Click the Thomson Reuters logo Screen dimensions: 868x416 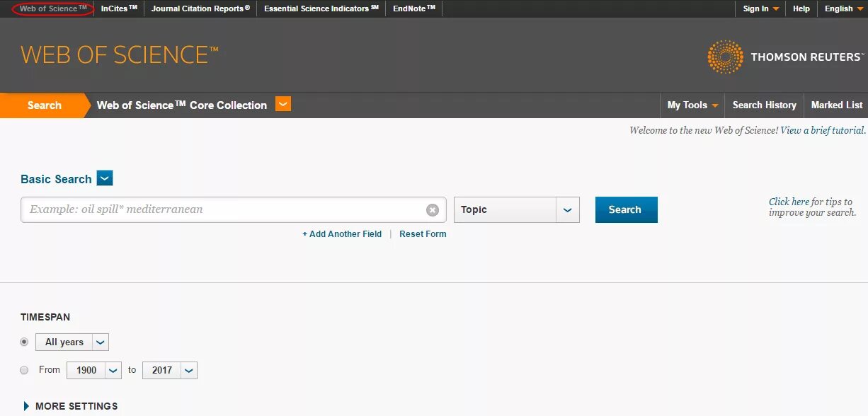pos(785,57)
